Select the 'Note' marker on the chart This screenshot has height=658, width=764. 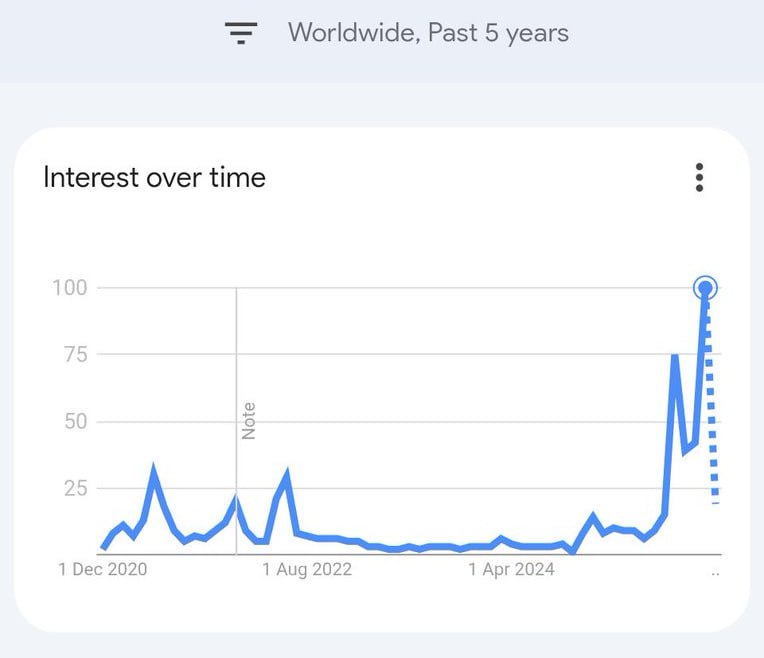pyautogui.click(x=249, y=420)
